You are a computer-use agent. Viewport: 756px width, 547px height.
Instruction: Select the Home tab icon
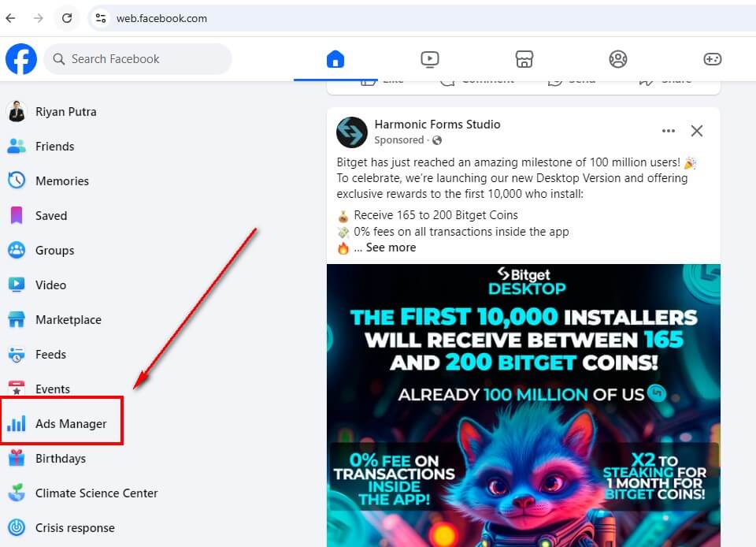click(x=335, y=59)
